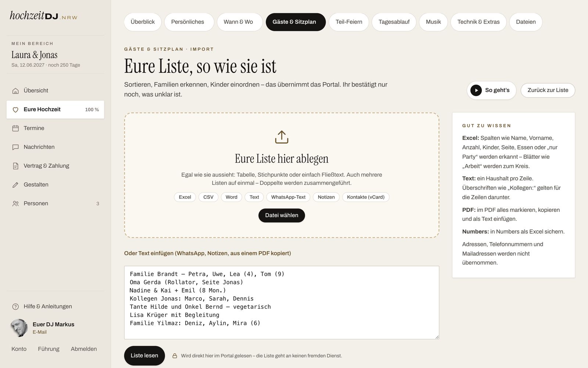This screenshot has height=368, width=588.
Task: Click the pencil icon beside Gestalten
Action: tap(15, 185)
